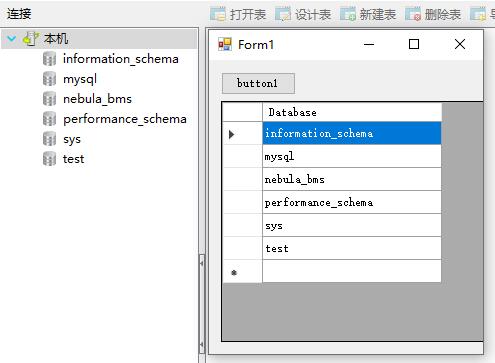Collapse the 本机 connection tree node
495x363 pixels.
12,39
